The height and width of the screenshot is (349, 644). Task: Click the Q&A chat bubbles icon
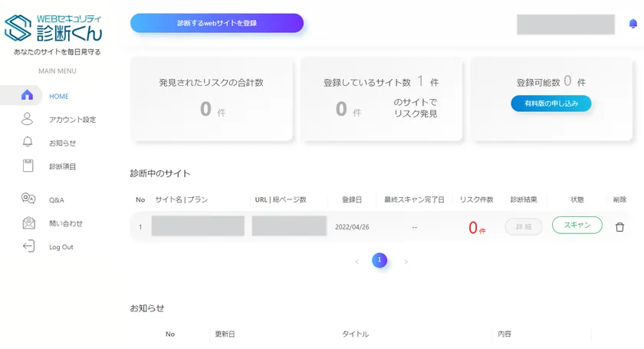coord(28,199)
